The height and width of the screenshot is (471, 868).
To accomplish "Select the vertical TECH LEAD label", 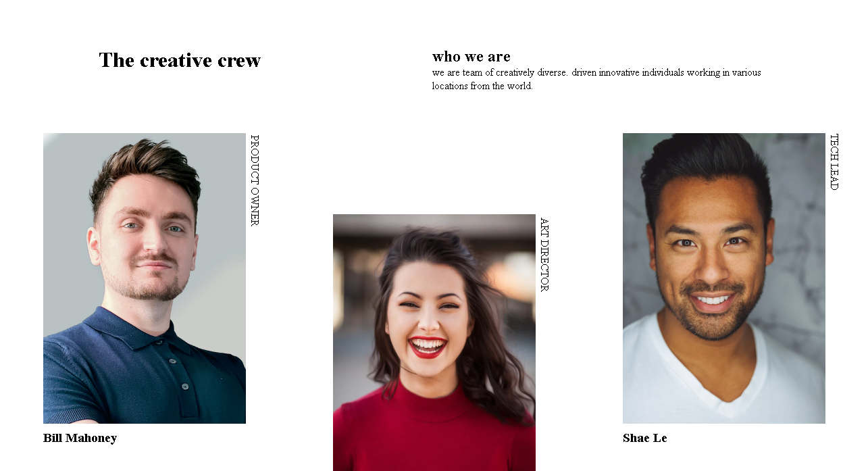I will tap(834, 162).
